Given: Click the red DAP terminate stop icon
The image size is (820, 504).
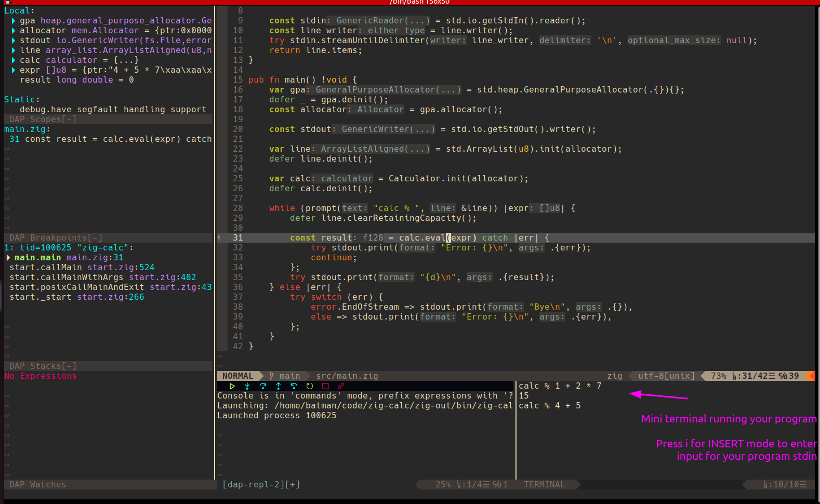Looking at the screenshot, I should (x=325, y=386).
